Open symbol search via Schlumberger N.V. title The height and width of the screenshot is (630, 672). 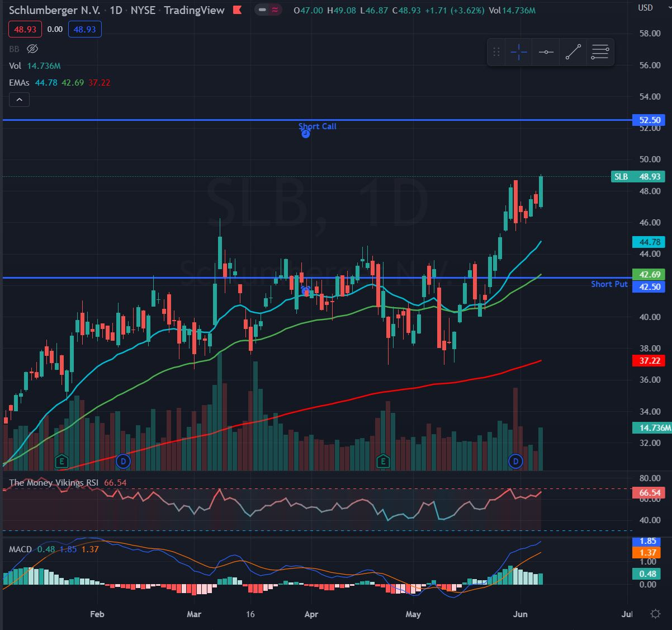(55, 10)
